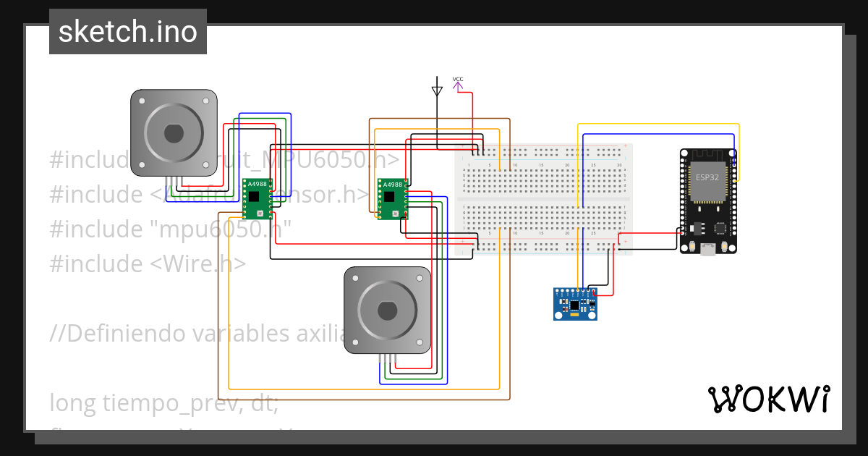Open the sketch.ino file label

point(127,31)
